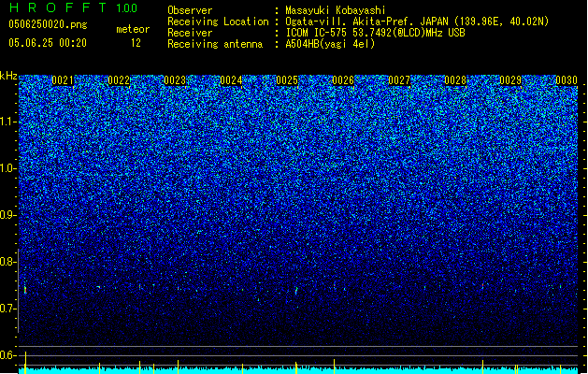588x374 pixels.
Task: Click the 'Observer' field label
Action: point(190,10)
